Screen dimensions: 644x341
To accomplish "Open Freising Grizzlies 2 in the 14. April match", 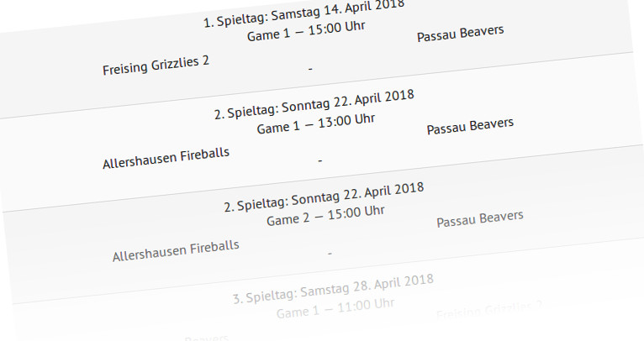I will [x=156, y=66].
